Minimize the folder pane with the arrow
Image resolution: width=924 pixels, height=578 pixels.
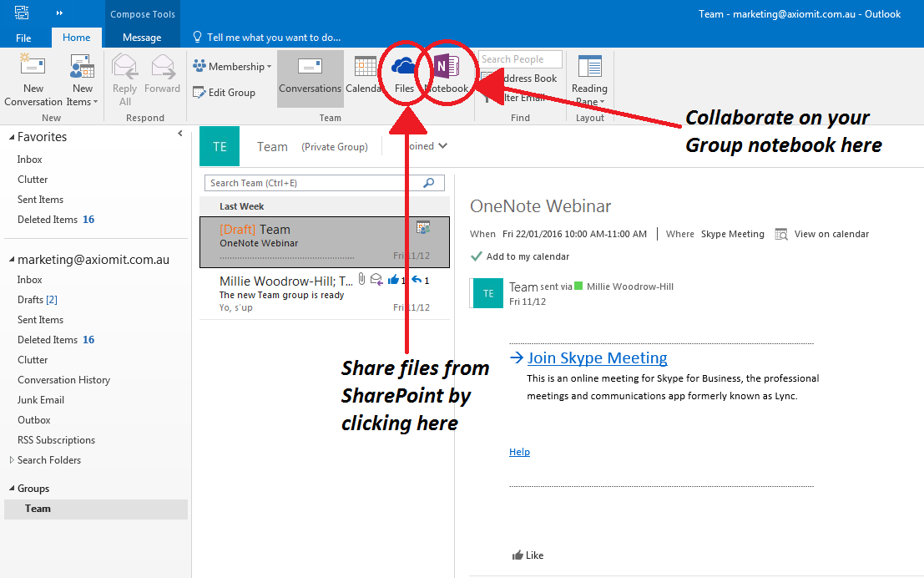click(x=180, y=134)
